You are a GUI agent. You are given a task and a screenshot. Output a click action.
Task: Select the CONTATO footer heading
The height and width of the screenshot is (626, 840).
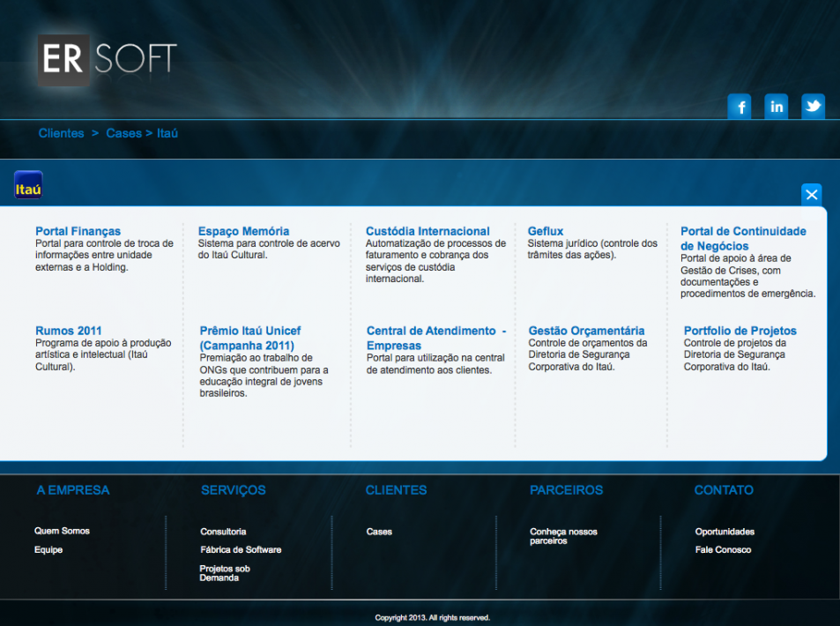coord(724,490)
